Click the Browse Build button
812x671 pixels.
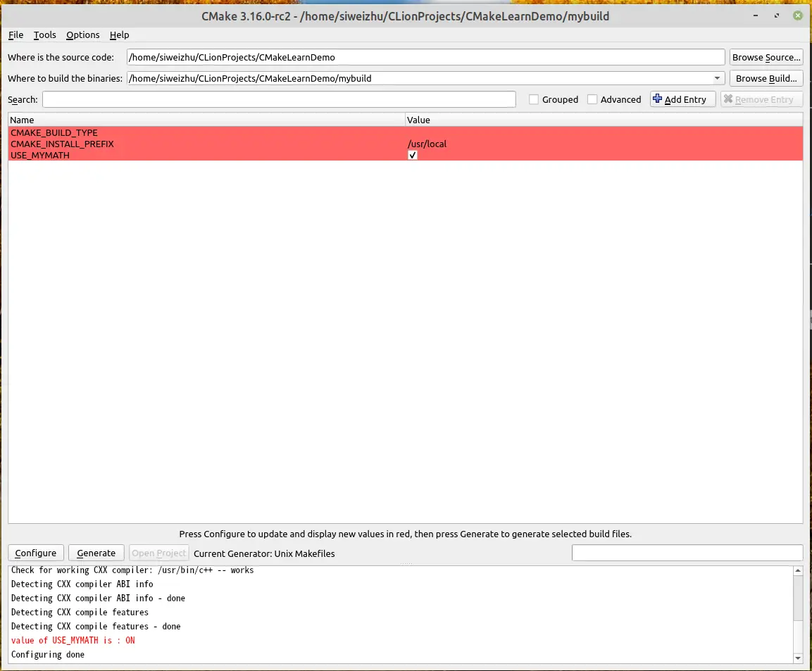766,78
